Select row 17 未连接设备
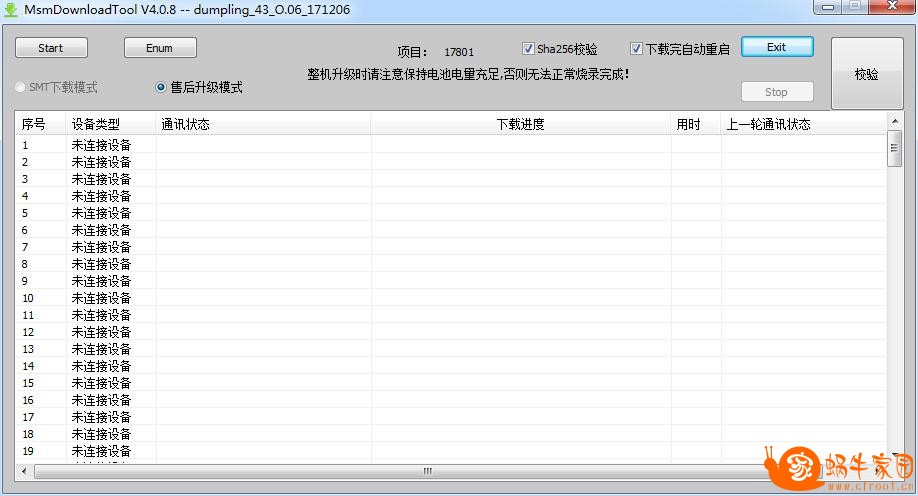 point(451,416)
